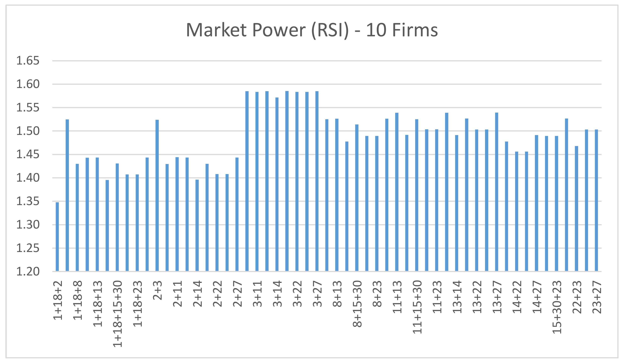Viewport: 623px width, 364px height.
Task: Click the 13+27 bar
Action: pyautogui.click(x=497, y=192)
